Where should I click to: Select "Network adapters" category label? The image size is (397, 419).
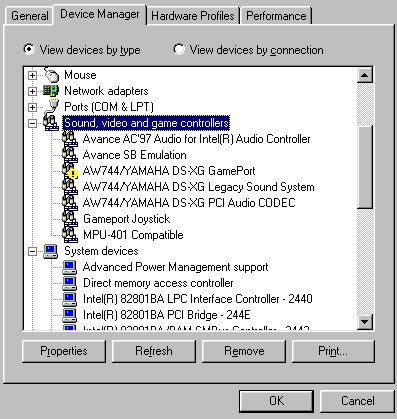pos(106,91)
